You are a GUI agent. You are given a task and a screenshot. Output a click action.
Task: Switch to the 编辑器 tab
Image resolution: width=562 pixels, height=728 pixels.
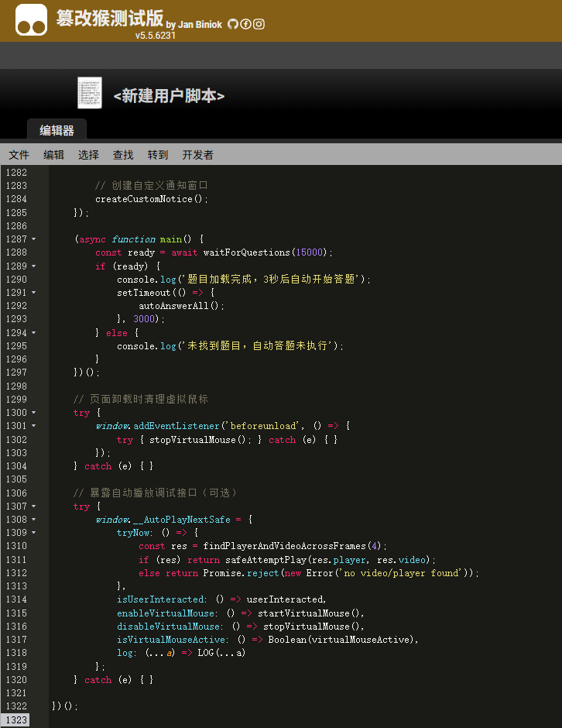coord(57,130)
